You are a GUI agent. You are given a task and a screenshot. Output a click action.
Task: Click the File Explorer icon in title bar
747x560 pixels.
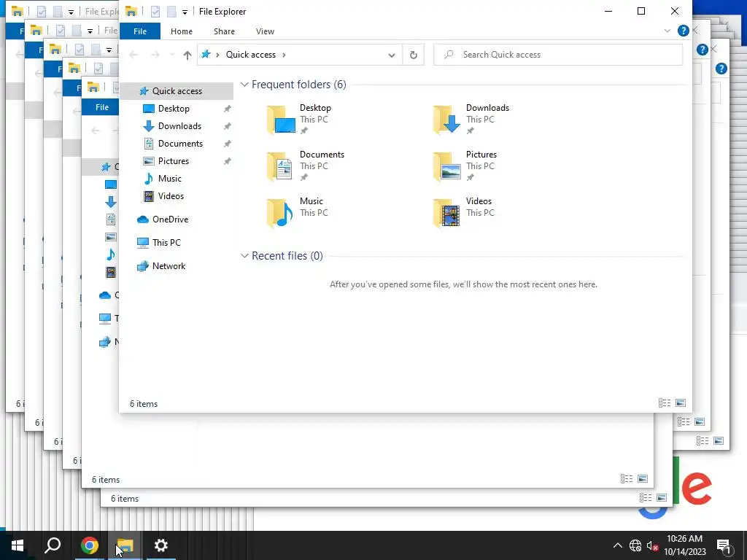pos(131,12)
